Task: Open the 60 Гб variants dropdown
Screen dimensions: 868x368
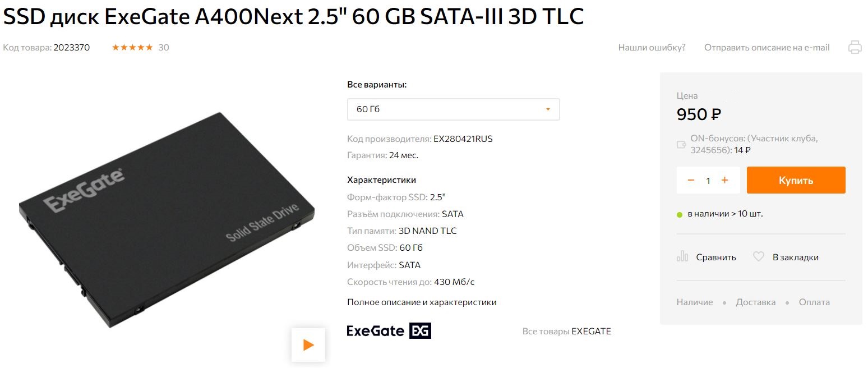Action: coord(454,109)
